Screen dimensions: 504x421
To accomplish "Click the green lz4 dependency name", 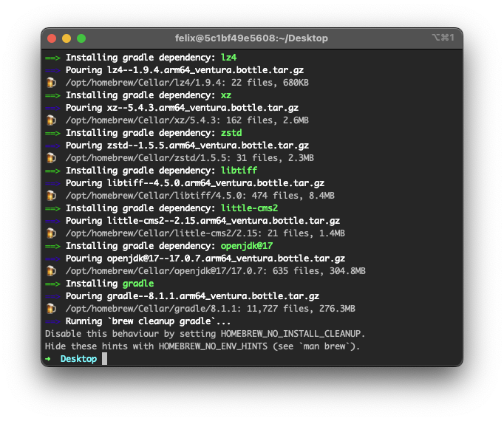I will point(228,58).
